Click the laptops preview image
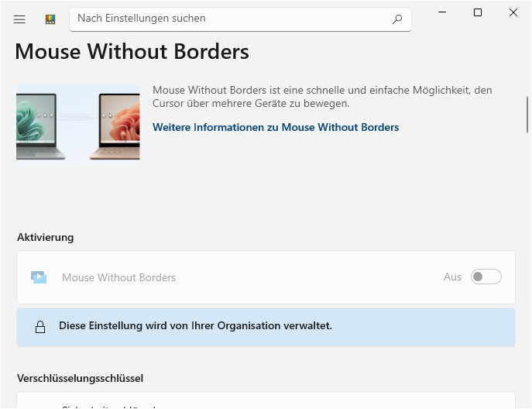The image size is (532, 409). point(78,124)
